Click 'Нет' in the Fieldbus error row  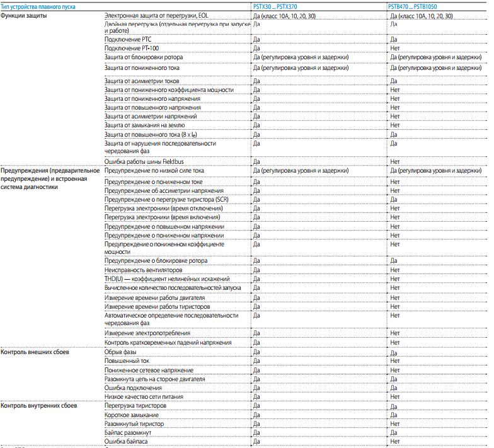tap(394, 161)
